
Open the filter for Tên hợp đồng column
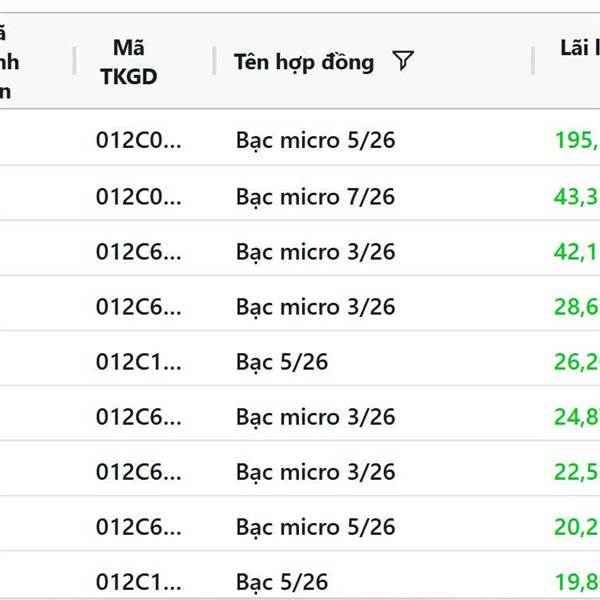[x=402, y=62]
